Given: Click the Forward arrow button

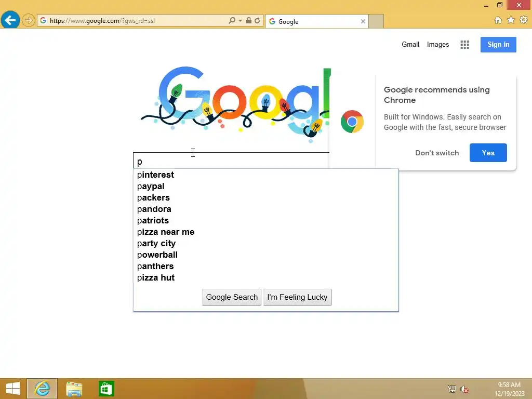Looking at the screenshot, I should (x=29, y=20).
